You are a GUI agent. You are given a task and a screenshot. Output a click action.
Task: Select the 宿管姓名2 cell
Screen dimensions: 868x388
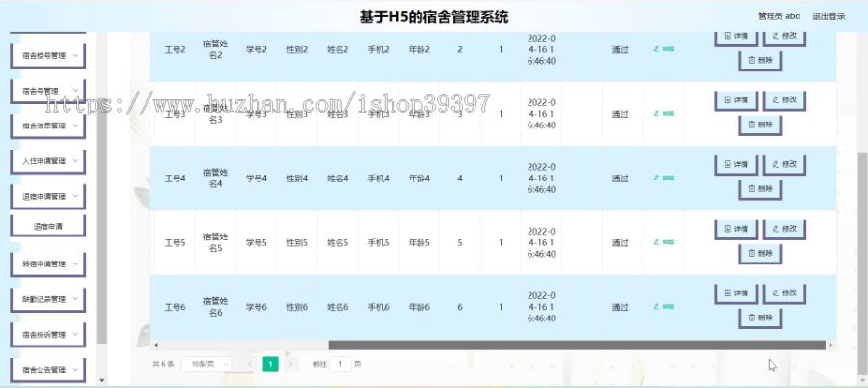click(x=215, y=50)
